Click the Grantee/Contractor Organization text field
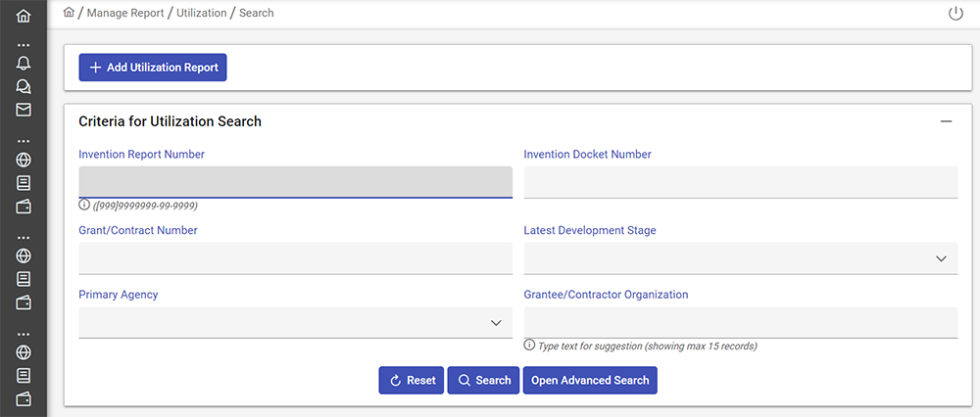 740,322
